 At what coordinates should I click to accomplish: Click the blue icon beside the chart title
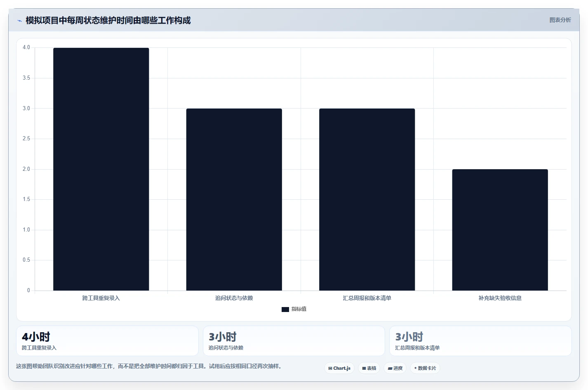tap(19, 21)
